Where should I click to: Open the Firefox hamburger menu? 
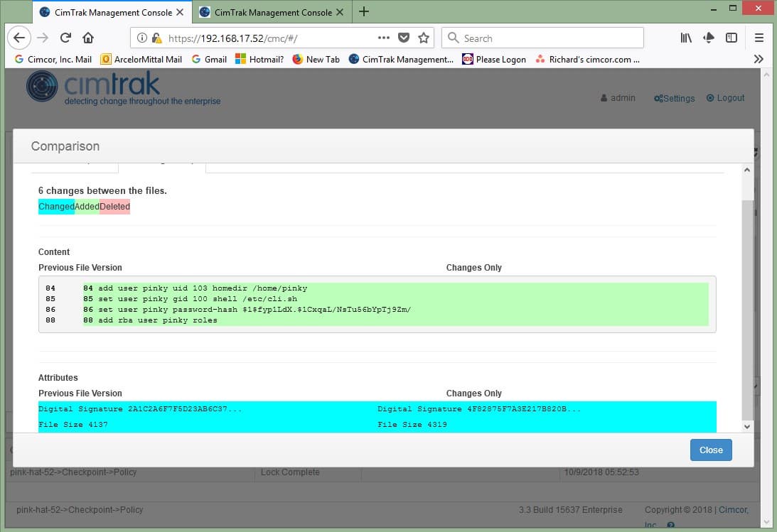coord(758,38)
